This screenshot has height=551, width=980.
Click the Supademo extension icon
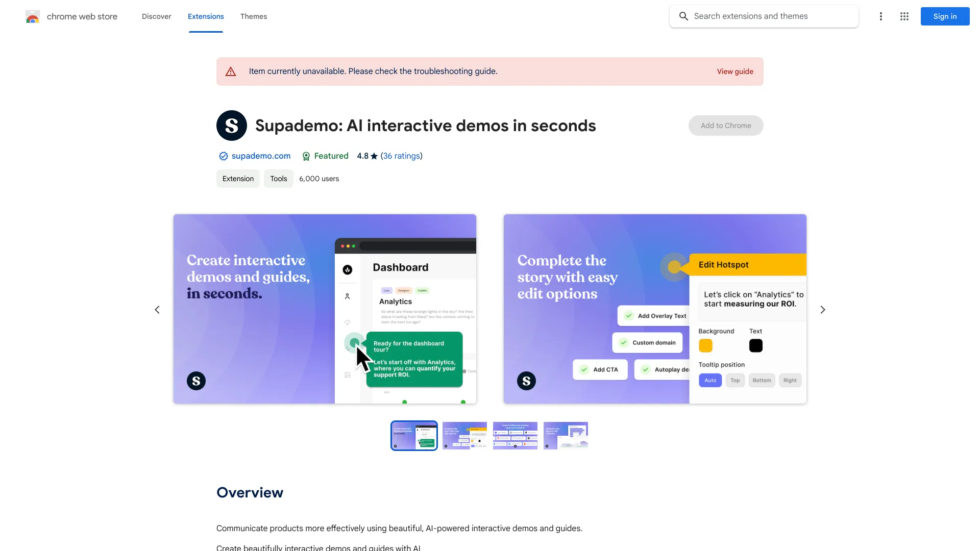pyautogui.click(x=232, y=125)
